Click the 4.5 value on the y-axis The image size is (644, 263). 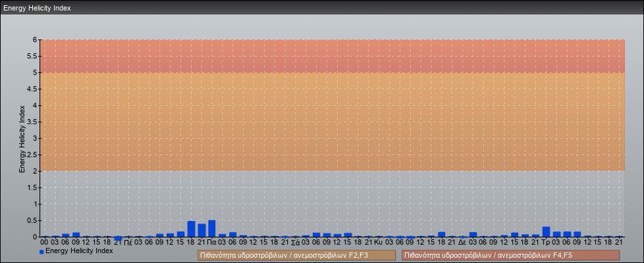(32, 89)
